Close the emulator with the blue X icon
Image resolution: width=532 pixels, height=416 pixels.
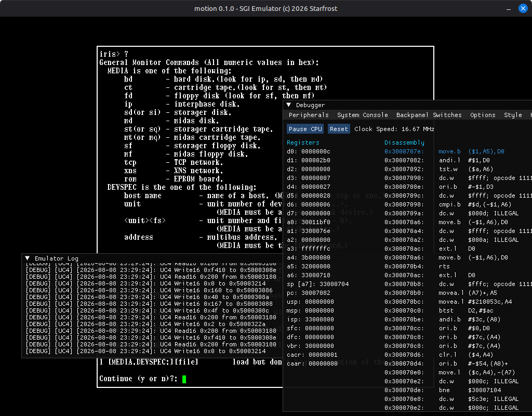523,8
